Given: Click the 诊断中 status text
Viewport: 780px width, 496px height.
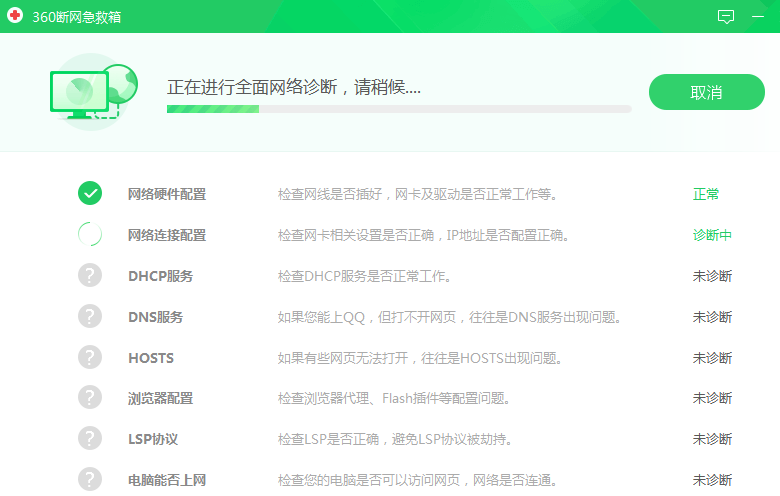Looking at the screenshot, I should (712, 235).
